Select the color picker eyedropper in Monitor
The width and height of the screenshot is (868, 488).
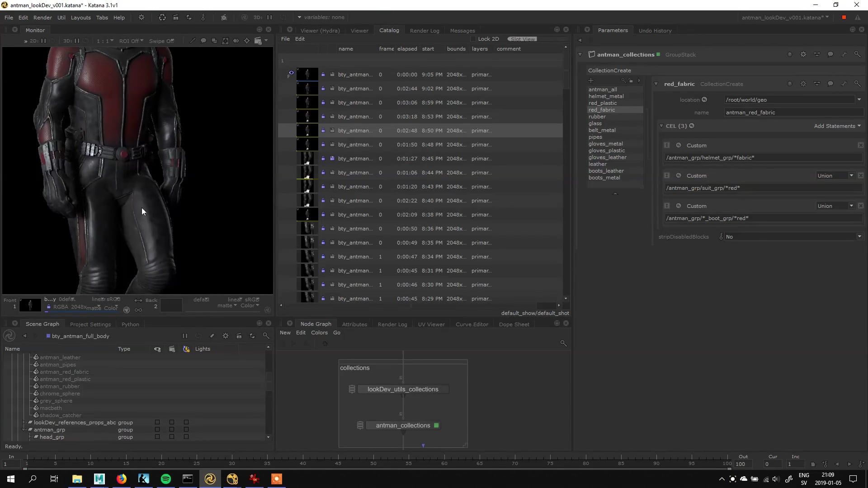click(x=193, y=41)
